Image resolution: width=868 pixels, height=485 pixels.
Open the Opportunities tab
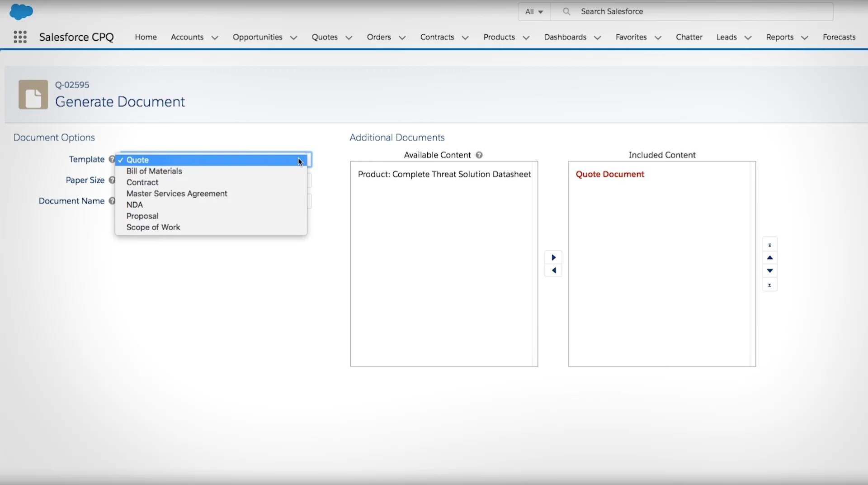tap(257, 37)
